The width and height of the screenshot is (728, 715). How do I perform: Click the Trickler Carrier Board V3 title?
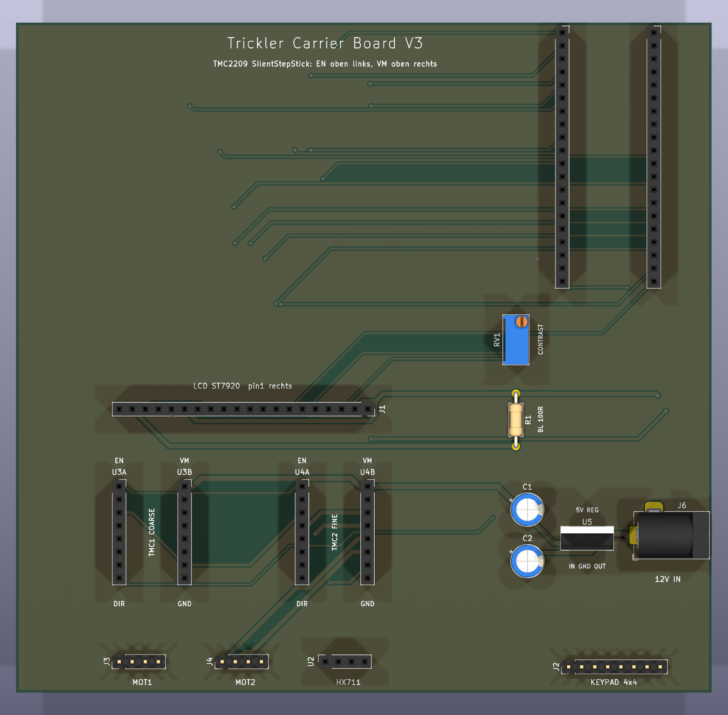pyautogui.click(x=325, y=43)
